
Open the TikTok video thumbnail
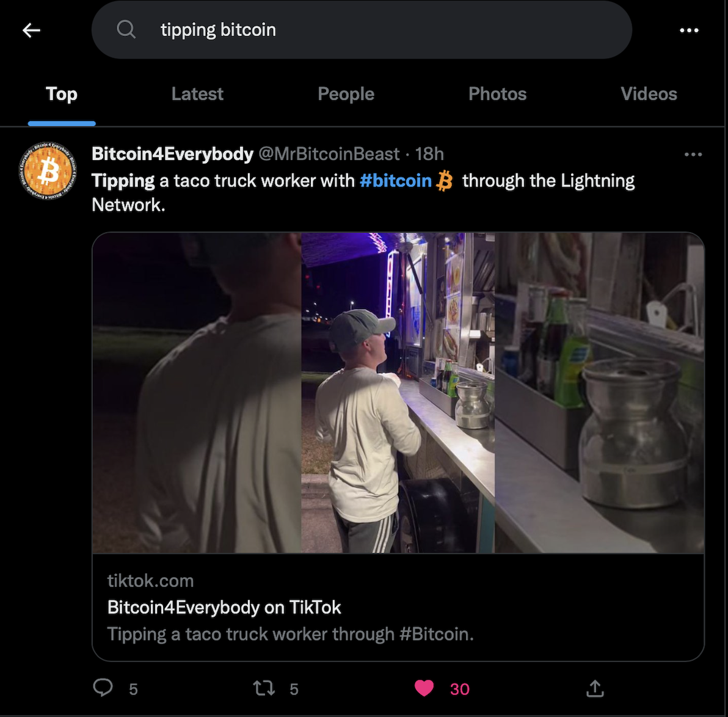[x=398, y=393]
